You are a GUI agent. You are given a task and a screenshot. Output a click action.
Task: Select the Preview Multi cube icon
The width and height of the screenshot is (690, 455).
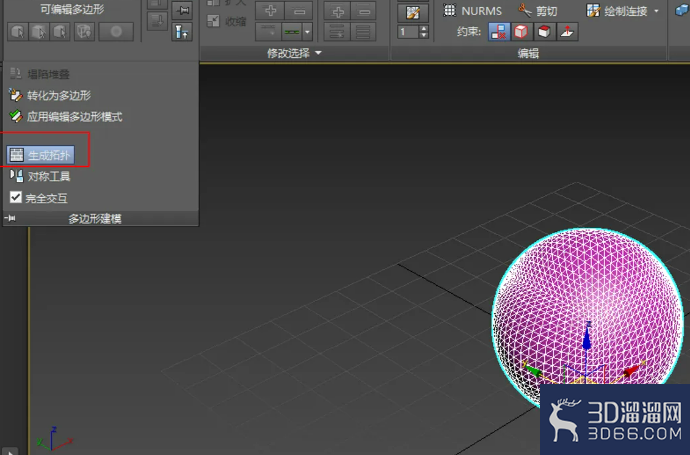59,32
